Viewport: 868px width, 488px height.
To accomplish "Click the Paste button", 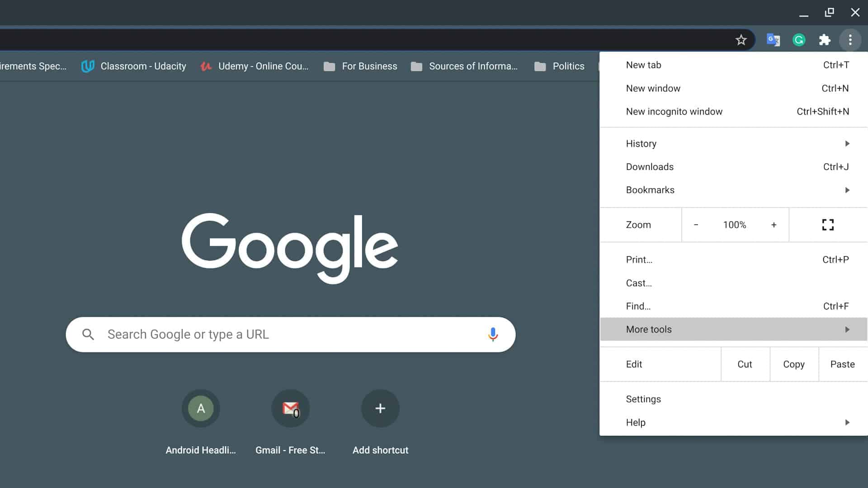I will [842, 364].
